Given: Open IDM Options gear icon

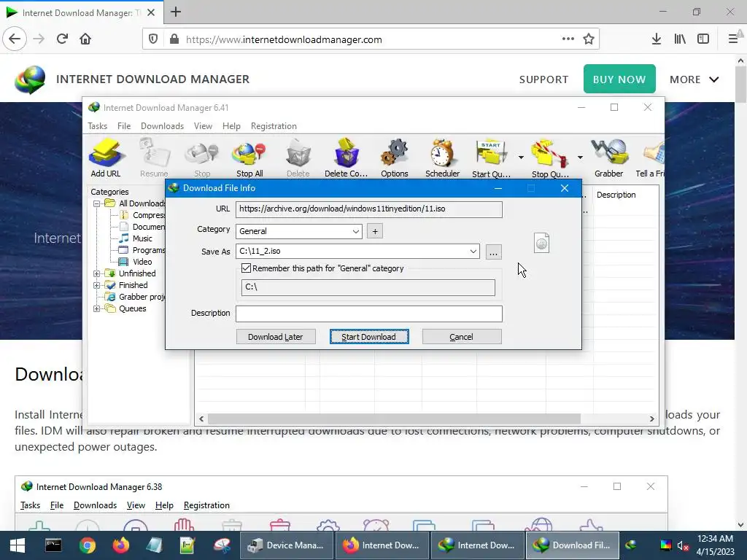Looking at the screenshot, I should coord(395,158).
